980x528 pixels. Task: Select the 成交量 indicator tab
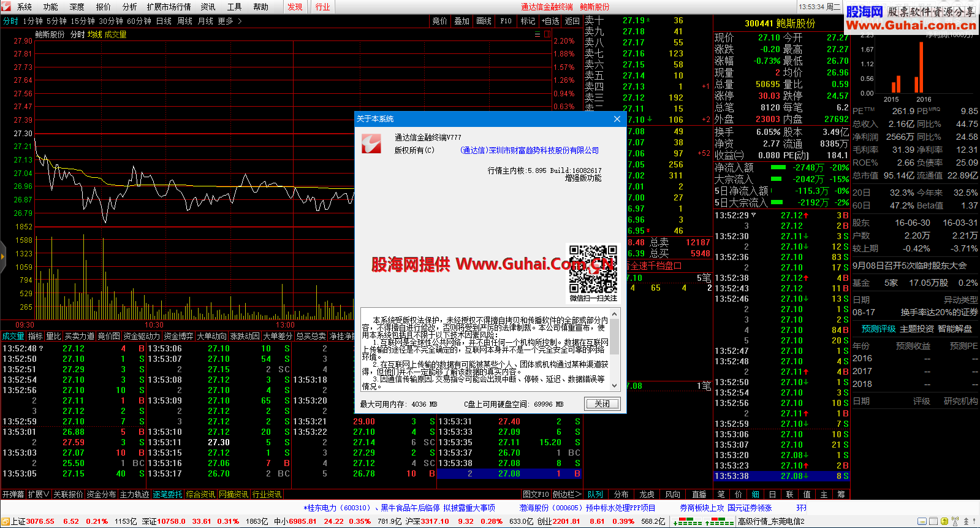pos(13,336)
